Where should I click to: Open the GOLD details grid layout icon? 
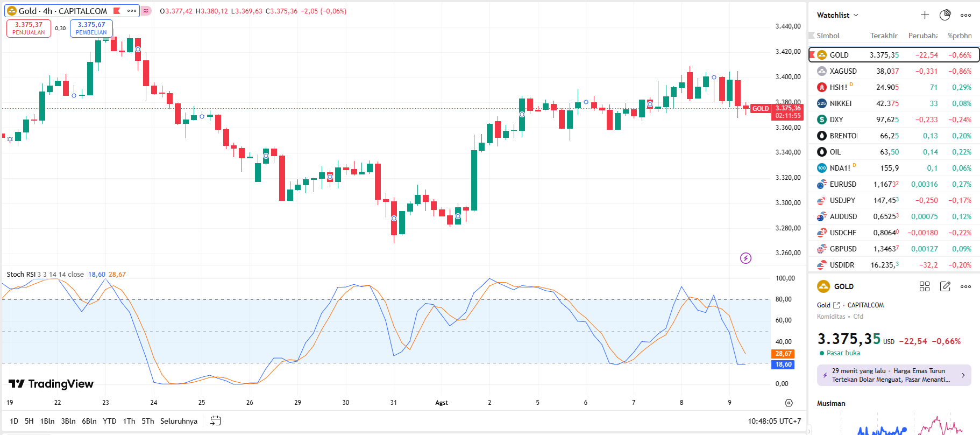click(x=925, y=286)
